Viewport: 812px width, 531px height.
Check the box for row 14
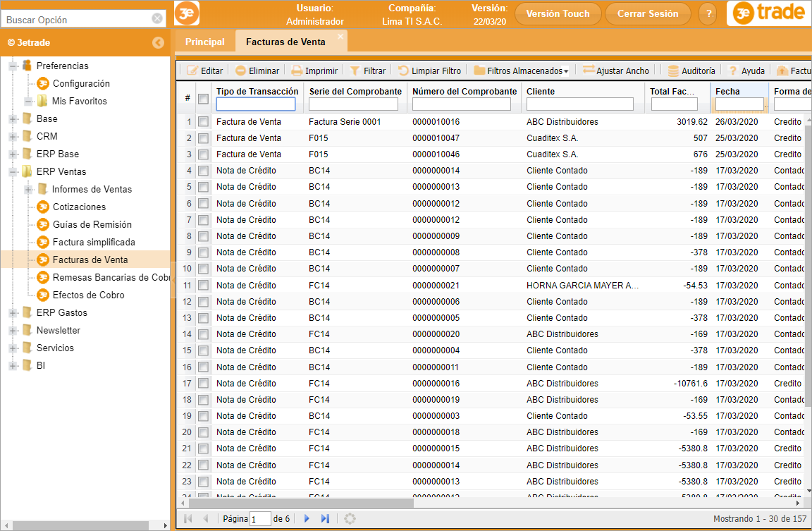(x=203, y=334)
